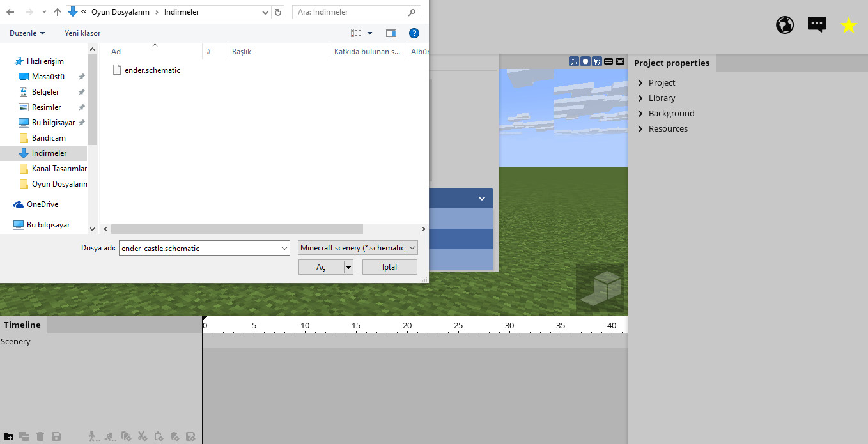Click the copy keyframes icon
The image size is (868, 444).
pyautogui.click(x=126, y=436)
